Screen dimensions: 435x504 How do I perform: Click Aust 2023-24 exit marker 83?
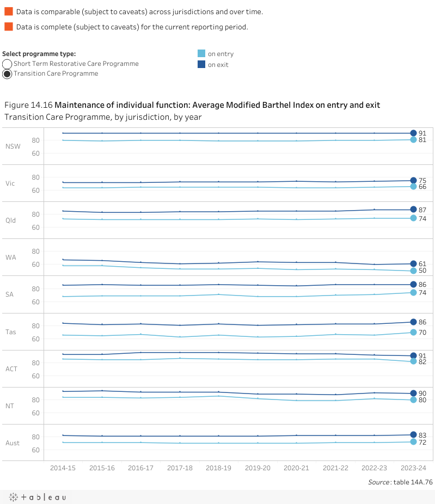tap(413, 435)
